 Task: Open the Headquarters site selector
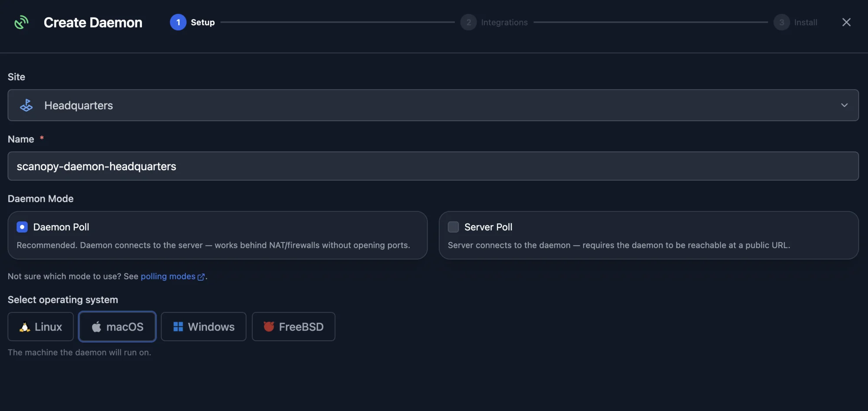433,105
